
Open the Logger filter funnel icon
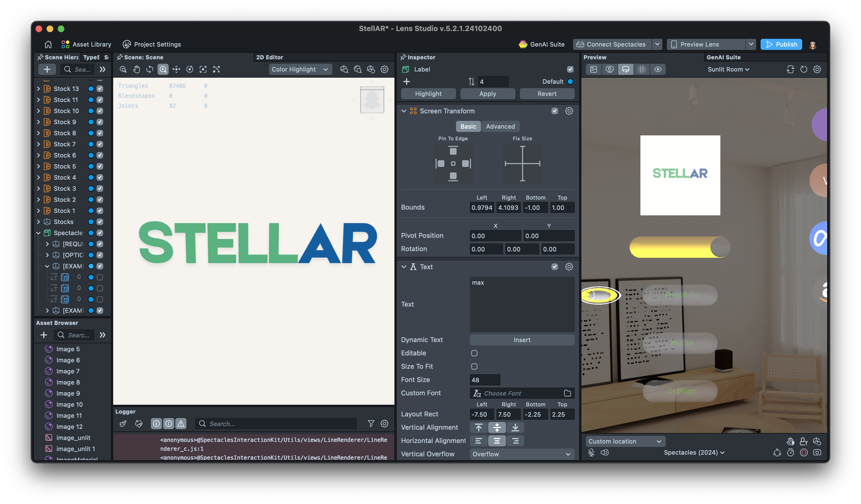(x=371, y=424)
